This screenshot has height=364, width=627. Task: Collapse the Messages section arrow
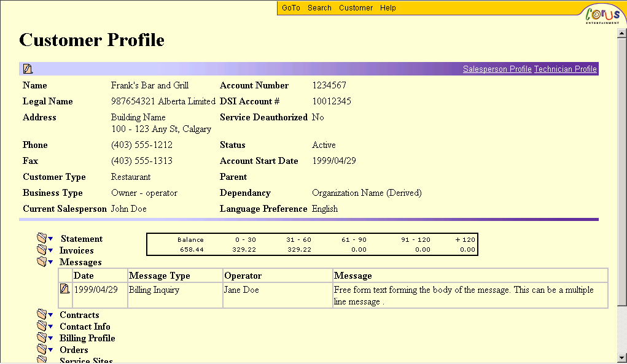pyautogui.click(x=51, y=262)
